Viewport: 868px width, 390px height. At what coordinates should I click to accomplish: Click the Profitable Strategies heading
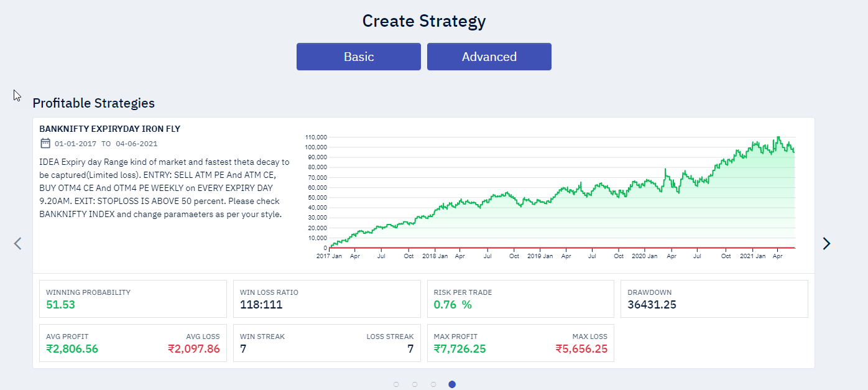(93, 103)
